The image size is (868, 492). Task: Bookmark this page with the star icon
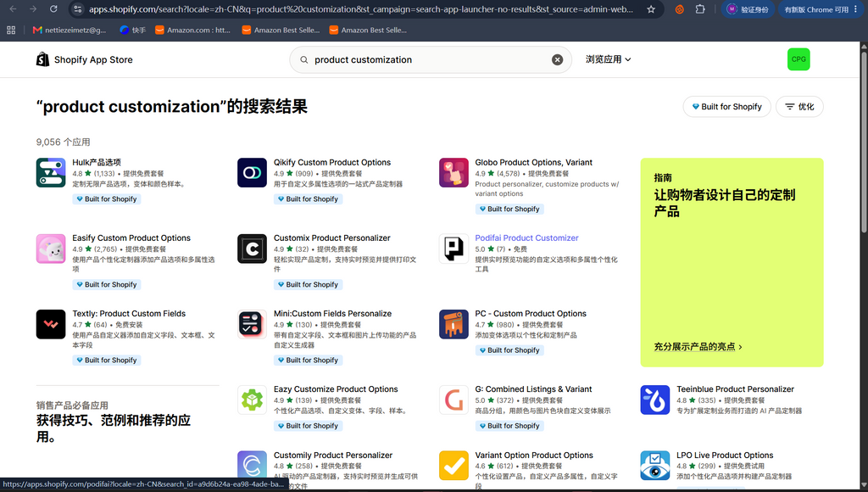click(x=651, y=9)
